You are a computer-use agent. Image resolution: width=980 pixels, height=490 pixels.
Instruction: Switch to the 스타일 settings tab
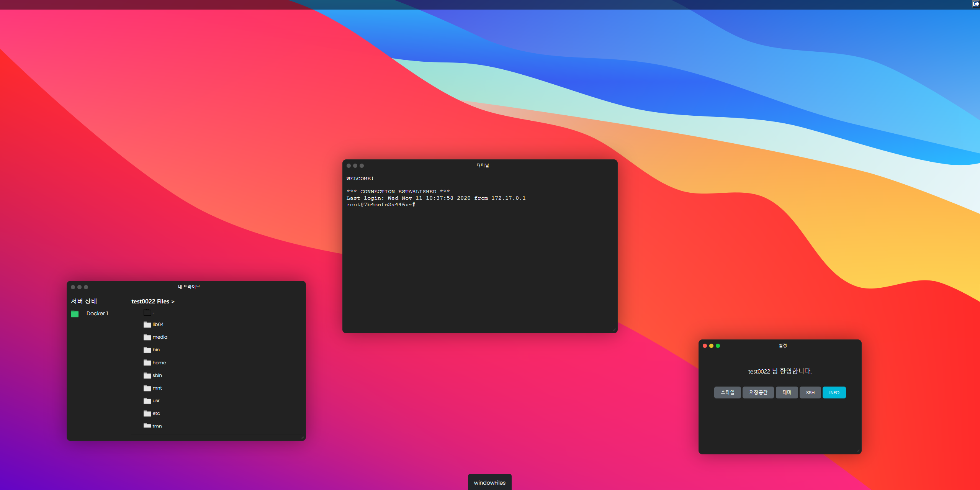click(727, 392)
